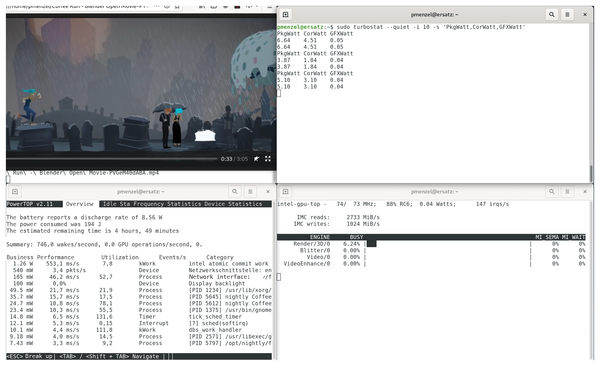The image size is (600, 366).
Task: Open search in the PowerTOP terminal window
Action: [235, 191]
